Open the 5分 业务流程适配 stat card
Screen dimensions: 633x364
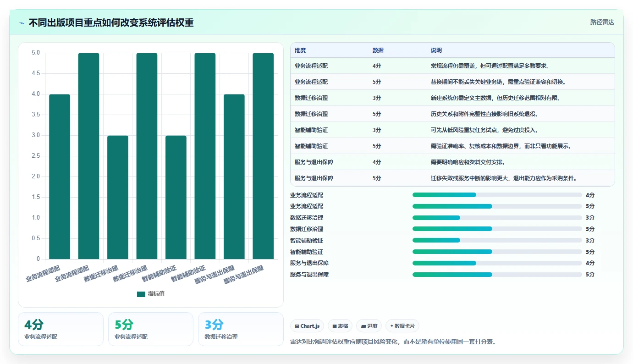[151, 329]
